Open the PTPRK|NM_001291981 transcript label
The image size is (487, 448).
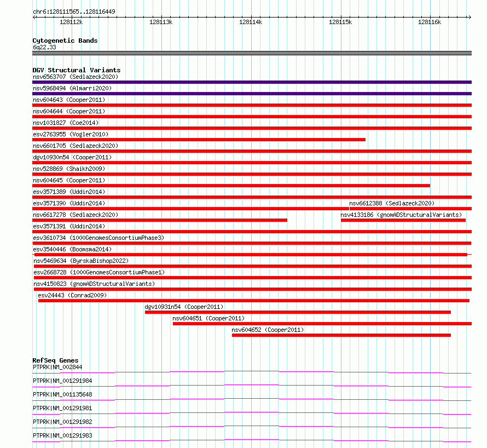coord(62,408)
